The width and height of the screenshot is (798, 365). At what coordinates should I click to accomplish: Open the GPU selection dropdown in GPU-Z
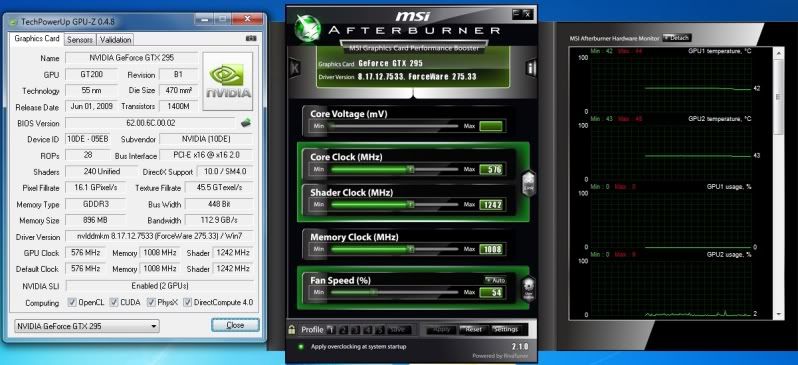(x=87, y=326)
